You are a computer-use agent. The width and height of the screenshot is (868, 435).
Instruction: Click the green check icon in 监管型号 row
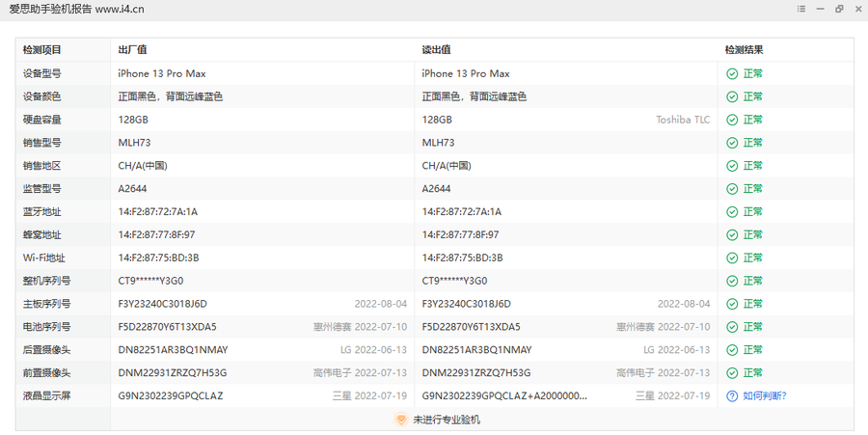point(732,189)
